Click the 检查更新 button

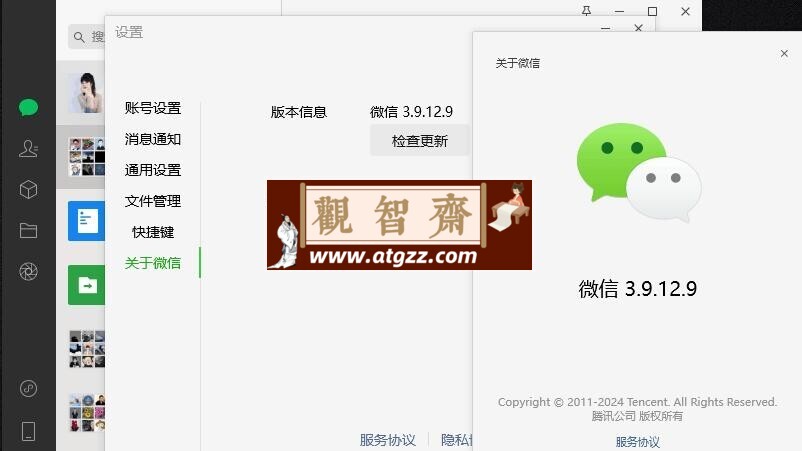coord(419,141)
